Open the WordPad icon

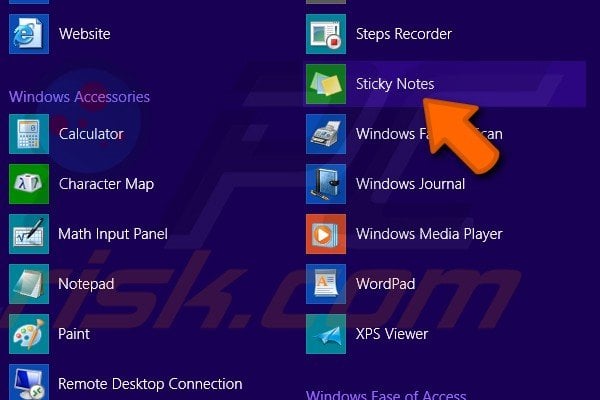click(326, 284)
